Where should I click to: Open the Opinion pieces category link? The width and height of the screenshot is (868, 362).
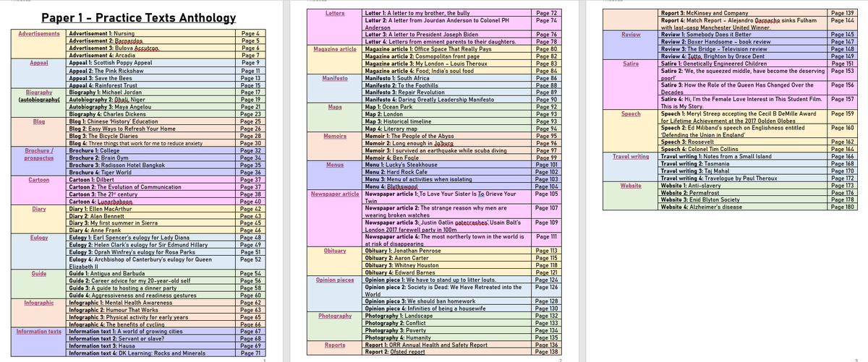click(x=335, y=279)
